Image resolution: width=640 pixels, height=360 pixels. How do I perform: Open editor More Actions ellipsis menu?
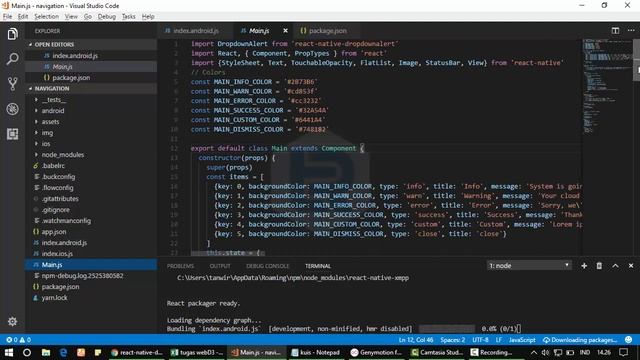click(x=631, y=31)
